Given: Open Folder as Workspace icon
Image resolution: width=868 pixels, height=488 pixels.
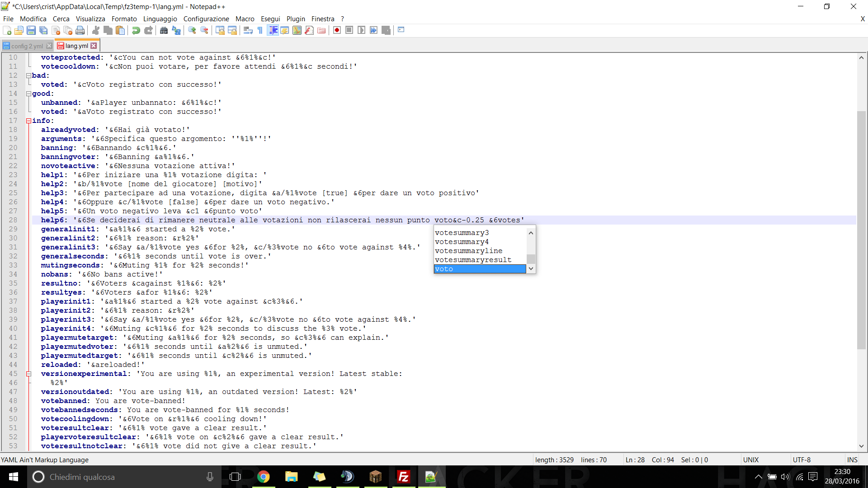Looking at the screenshot, I should click(321, 30).
